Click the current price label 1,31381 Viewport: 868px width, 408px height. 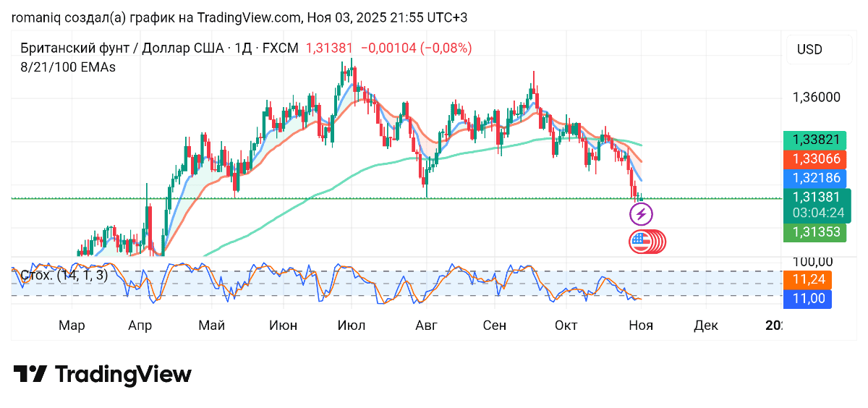(816, 197)
